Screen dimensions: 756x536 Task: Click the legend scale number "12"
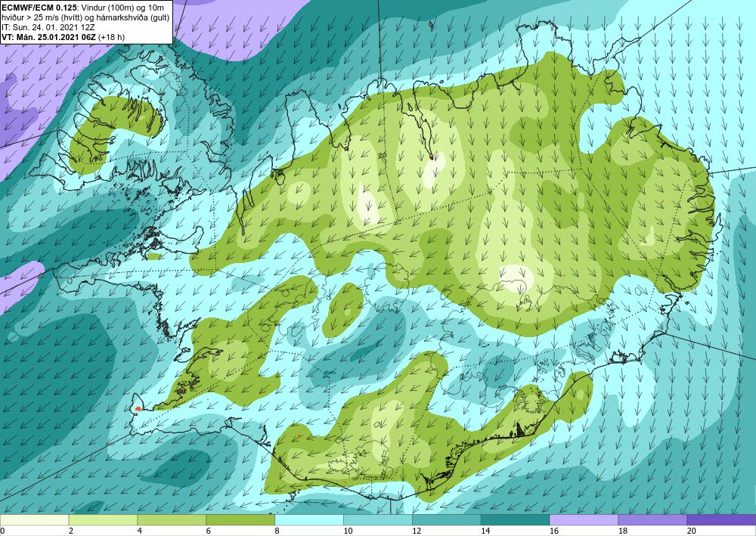417,531
